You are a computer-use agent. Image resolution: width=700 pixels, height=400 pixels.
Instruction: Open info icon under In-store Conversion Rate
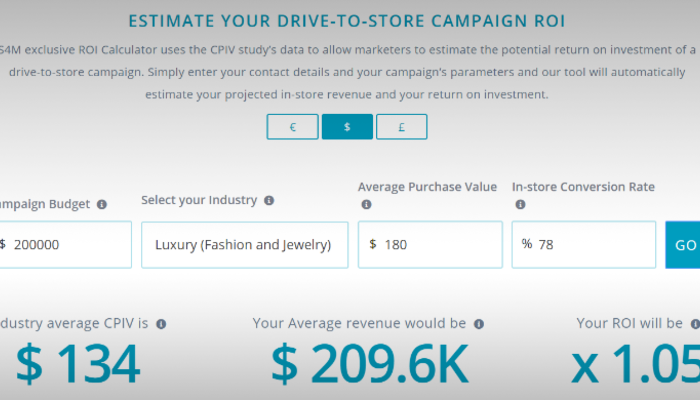pos(520,205)
